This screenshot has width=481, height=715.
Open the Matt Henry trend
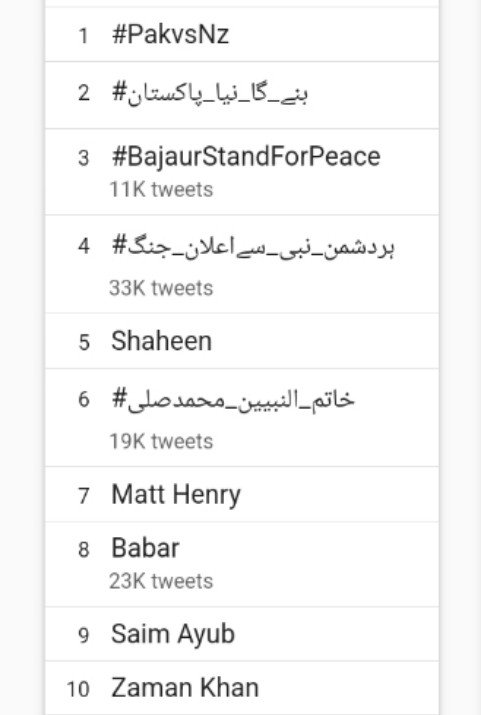pyautogui.click(x=242, y=494)
